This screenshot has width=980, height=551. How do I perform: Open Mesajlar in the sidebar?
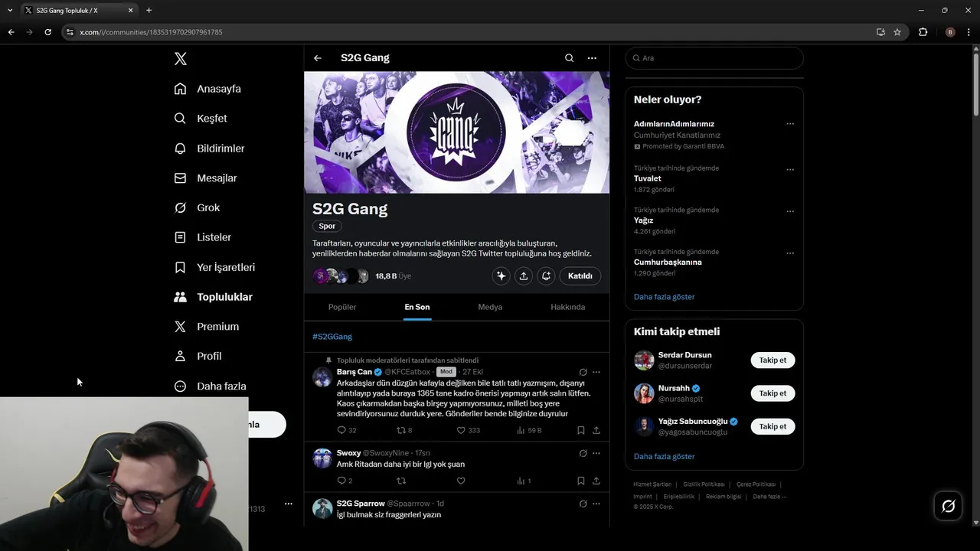tap(205, 178)
